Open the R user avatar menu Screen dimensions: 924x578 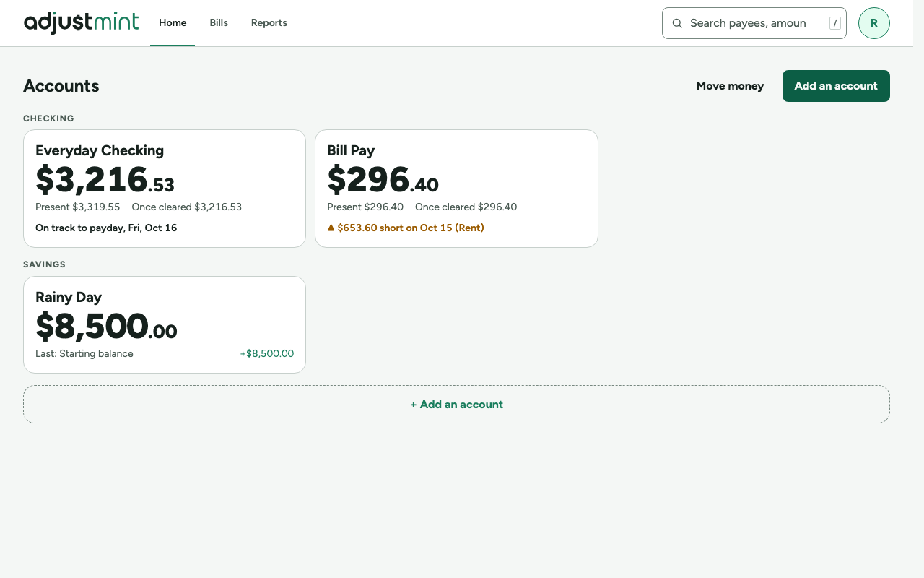873,23
